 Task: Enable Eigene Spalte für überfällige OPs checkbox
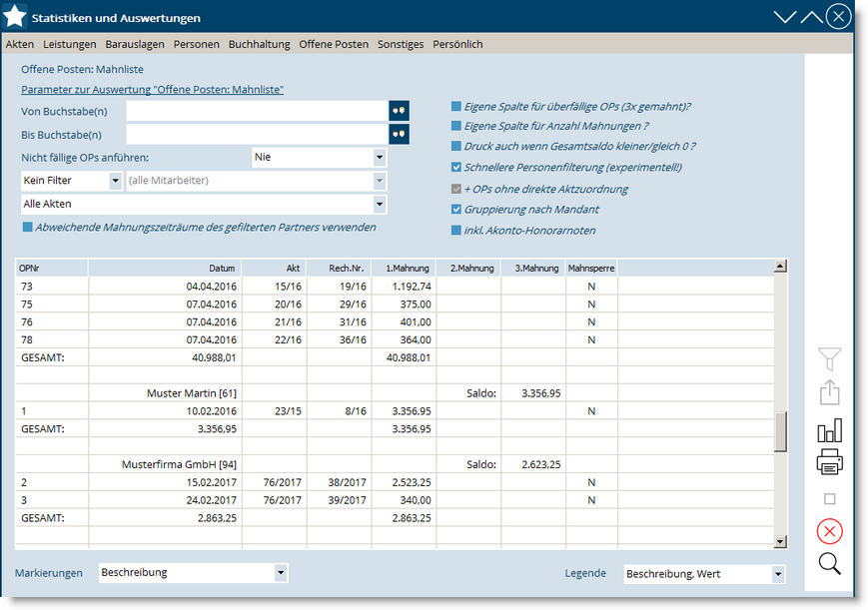tap(456, 106)
